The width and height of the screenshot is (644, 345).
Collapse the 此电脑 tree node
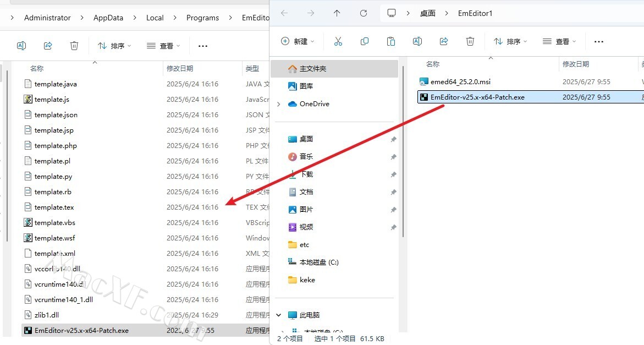tap(279, 315)
